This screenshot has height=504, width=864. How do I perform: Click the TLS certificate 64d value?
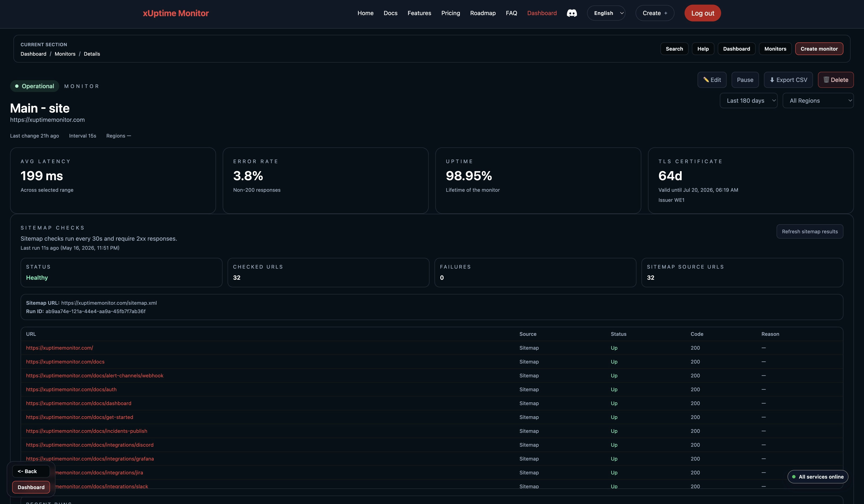[670, 176]
